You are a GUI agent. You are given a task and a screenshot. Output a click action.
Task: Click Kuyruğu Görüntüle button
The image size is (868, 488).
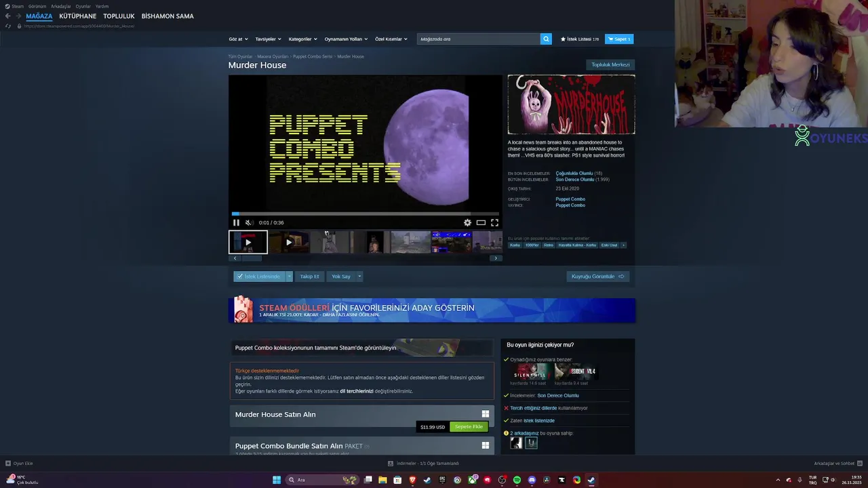pyautogui.click(x=598, y=277)
